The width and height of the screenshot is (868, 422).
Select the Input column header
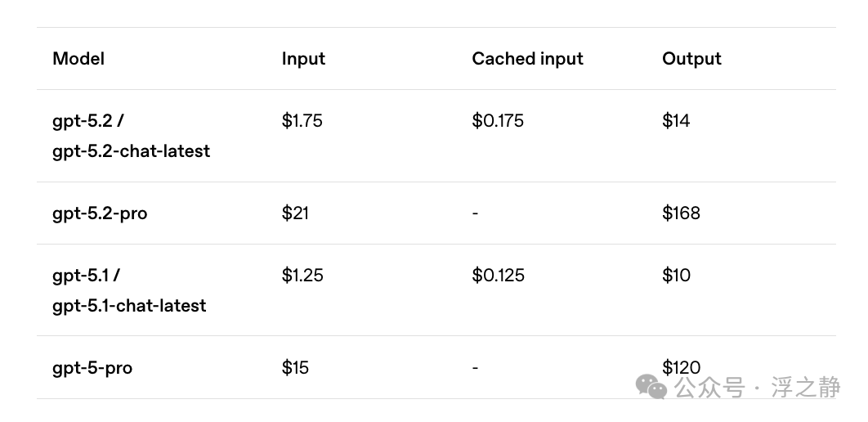pos(303,59)
